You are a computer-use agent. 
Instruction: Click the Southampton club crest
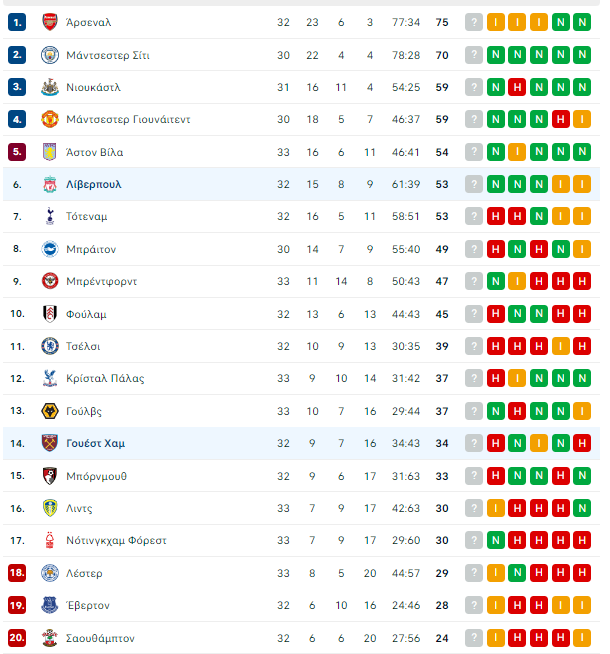pyautogui.click(x=50, y=638)
